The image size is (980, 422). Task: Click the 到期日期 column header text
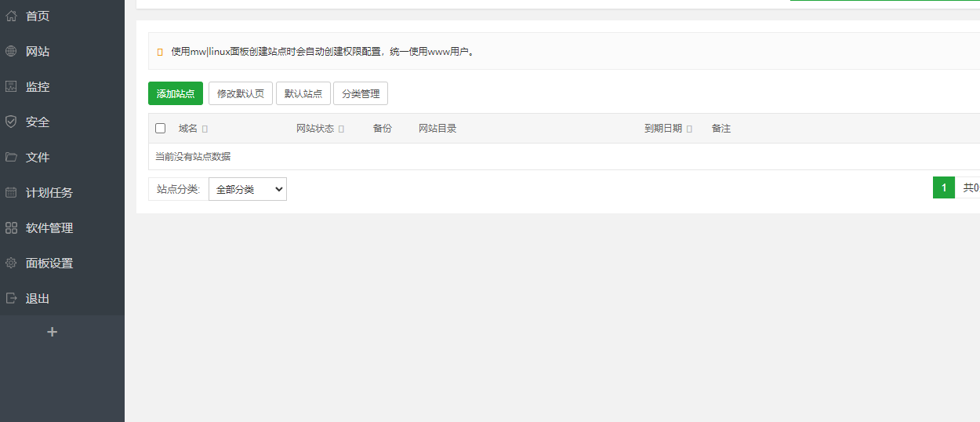click(x=663, y=129)
